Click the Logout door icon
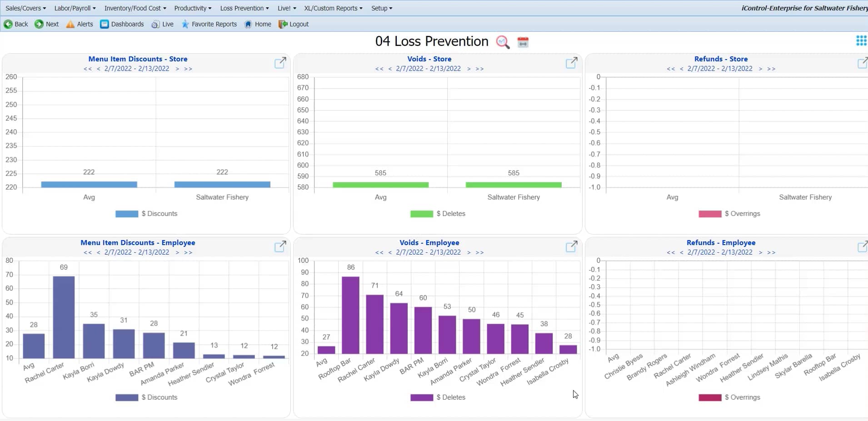This screenshot has width=868, height=421. pyautogui.click(x=283, y=24)
